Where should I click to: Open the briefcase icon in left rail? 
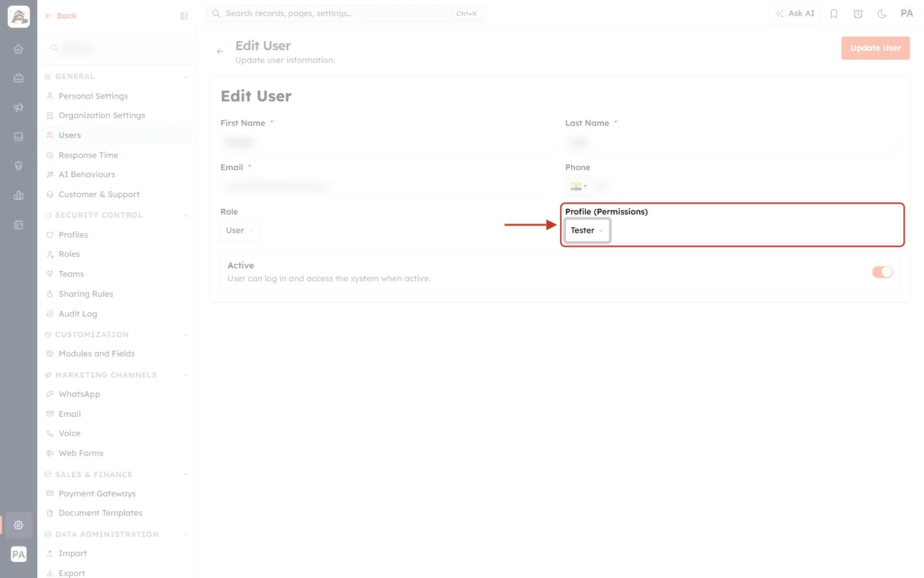(19, 78)
